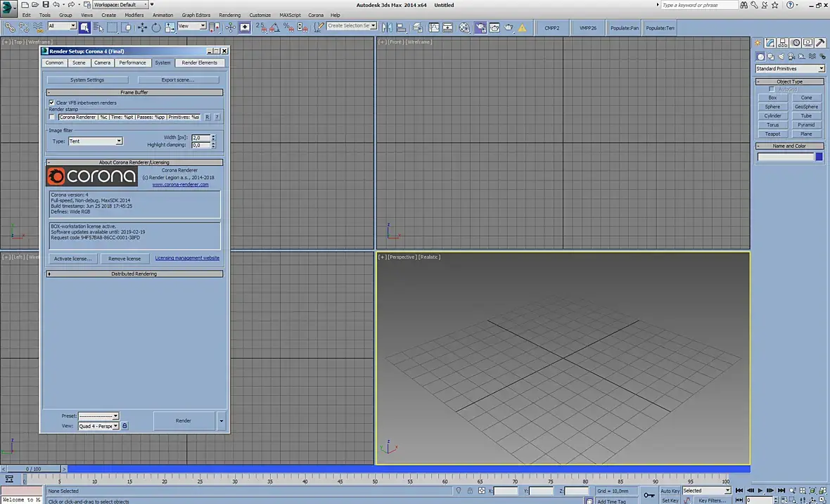The image size is (830, 504).
Task: Click the Lights category icon
Action: (781, 56)
